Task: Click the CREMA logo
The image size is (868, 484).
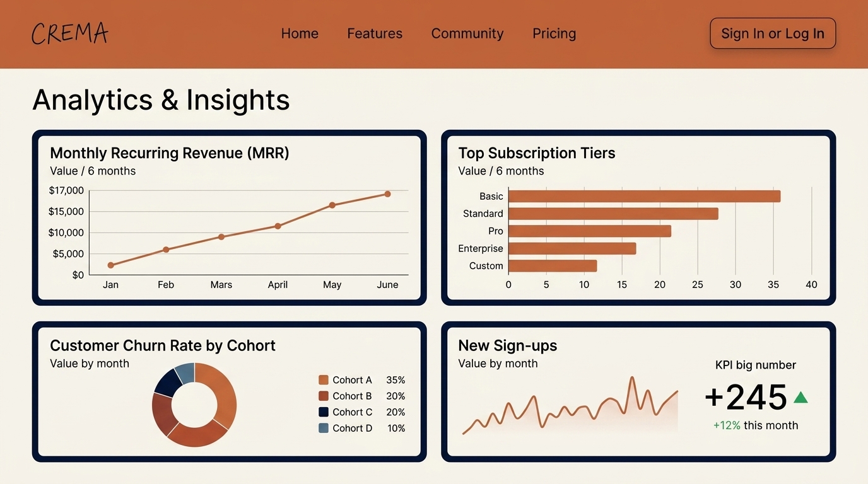Action: [x=69, y=33]
